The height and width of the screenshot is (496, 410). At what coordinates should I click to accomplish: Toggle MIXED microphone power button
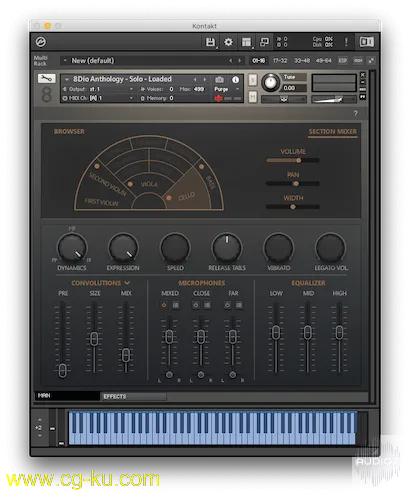tap(164, 305)
